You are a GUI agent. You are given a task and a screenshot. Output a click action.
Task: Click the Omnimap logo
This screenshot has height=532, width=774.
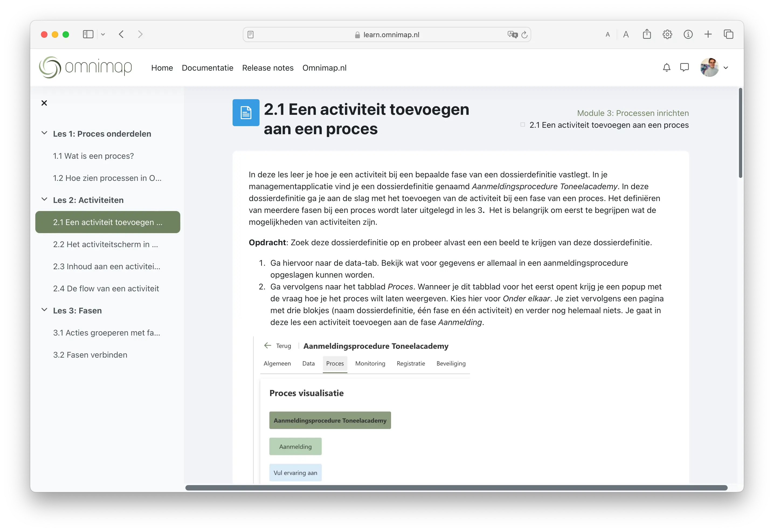click(x=85, y=68)
